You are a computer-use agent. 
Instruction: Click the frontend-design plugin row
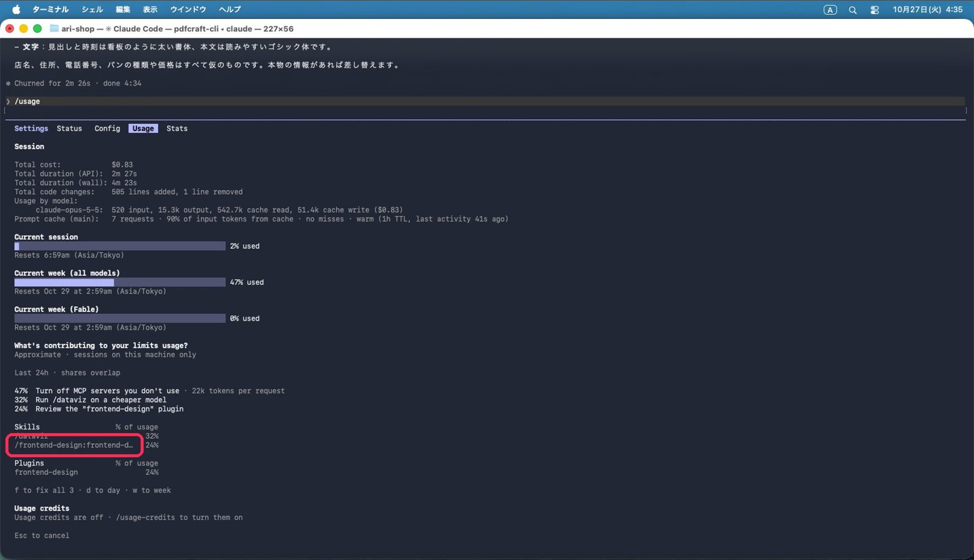click(x=86, y=472)
